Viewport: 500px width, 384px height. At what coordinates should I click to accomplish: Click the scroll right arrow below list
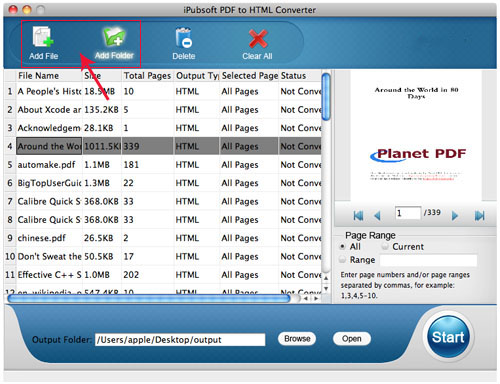316,298
